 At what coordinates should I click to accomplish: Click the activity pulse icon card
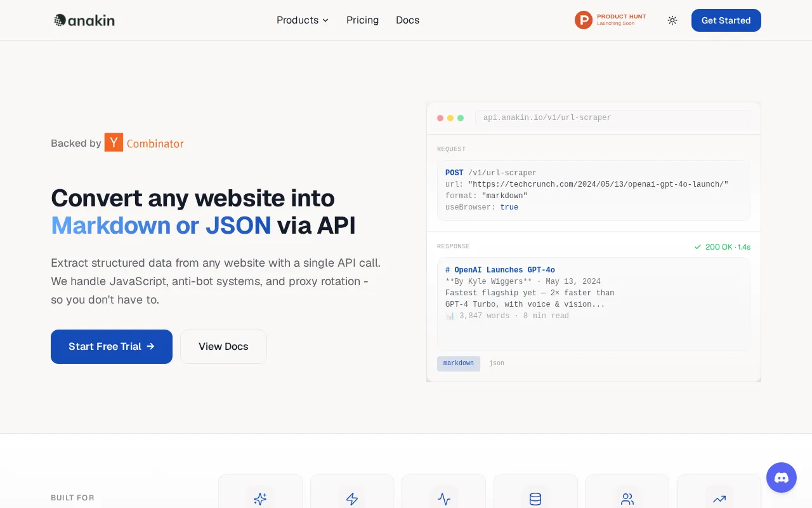click(x=443, y=491)
